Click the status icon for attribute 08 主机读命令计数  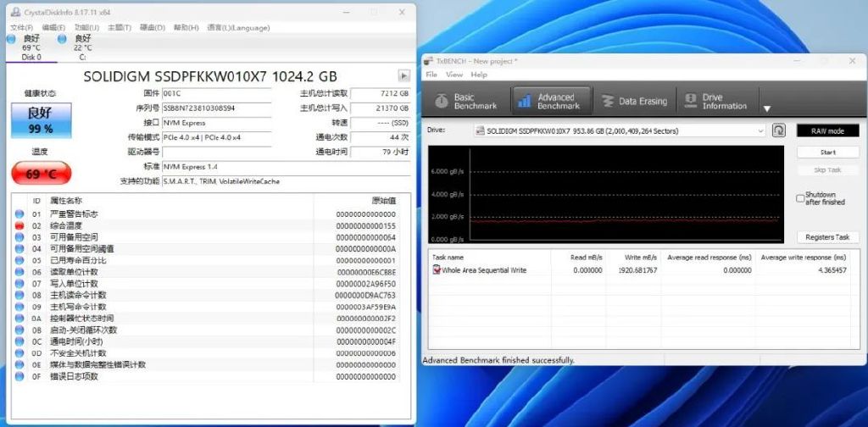point(19,296)
